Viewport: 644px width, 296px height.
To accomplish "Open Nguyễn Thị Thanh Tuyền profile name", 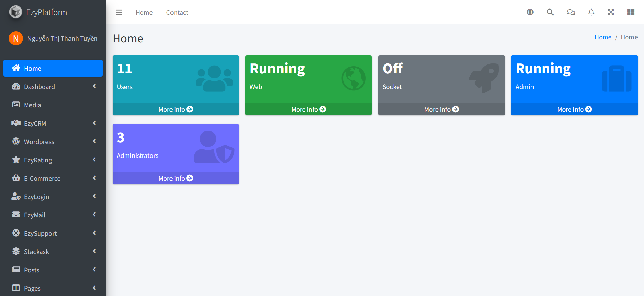I will 62,39.
